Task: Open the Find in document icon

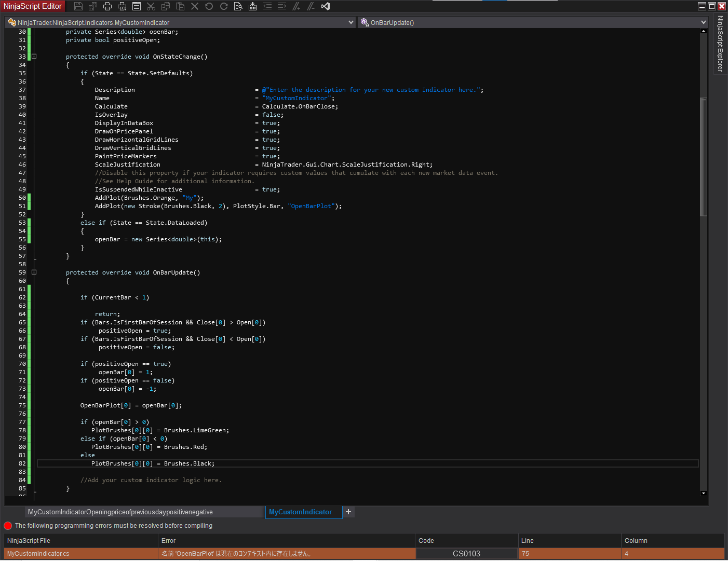Action: (x=238, y=6)
